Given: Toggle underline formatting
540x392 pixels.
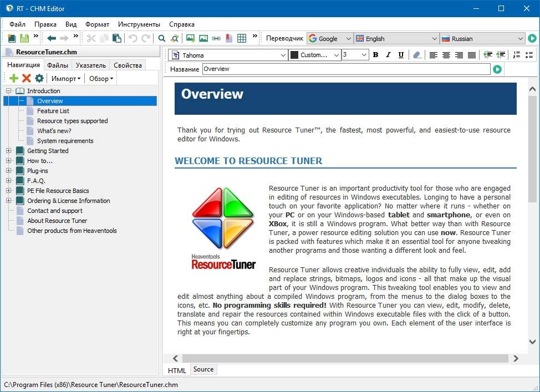Looking at the screenshot, I should (x=401, y=55).
